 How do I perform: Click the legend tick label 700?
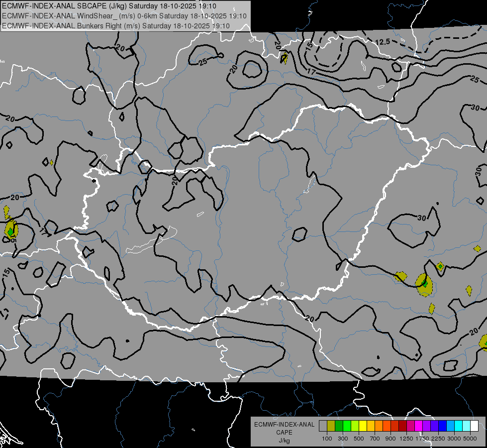pos(375,439)
